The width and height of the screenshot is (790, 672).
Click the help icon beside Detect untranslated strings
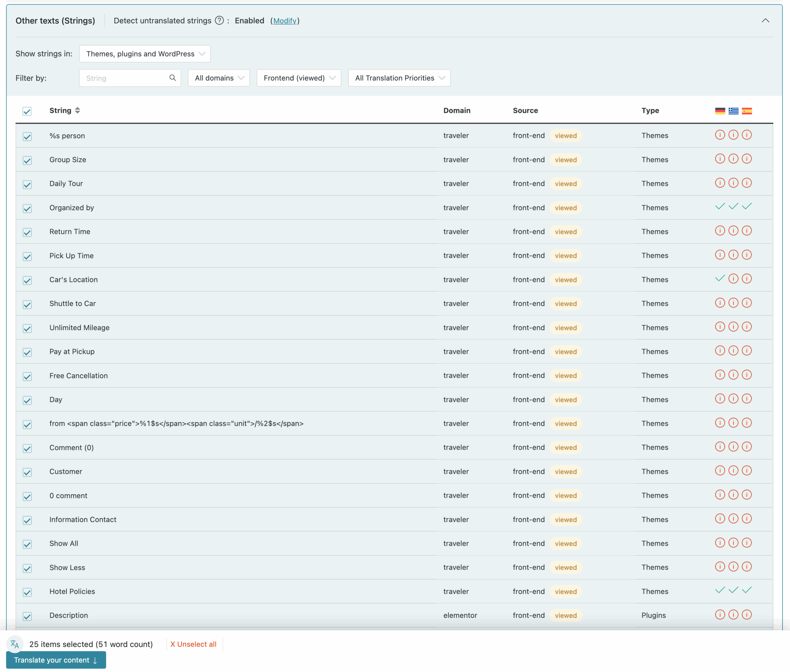click(219, 21)
